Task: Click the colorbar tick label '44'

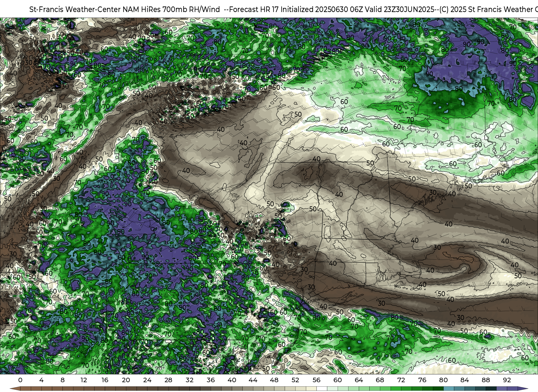Action: pos(253,380)
